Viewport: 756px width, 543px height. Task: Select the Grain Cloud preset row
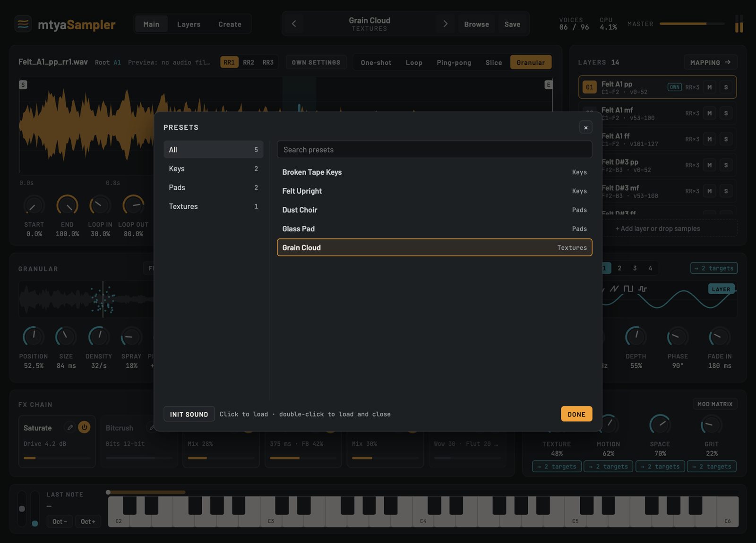pyautogui.click(x=434, y=247)
